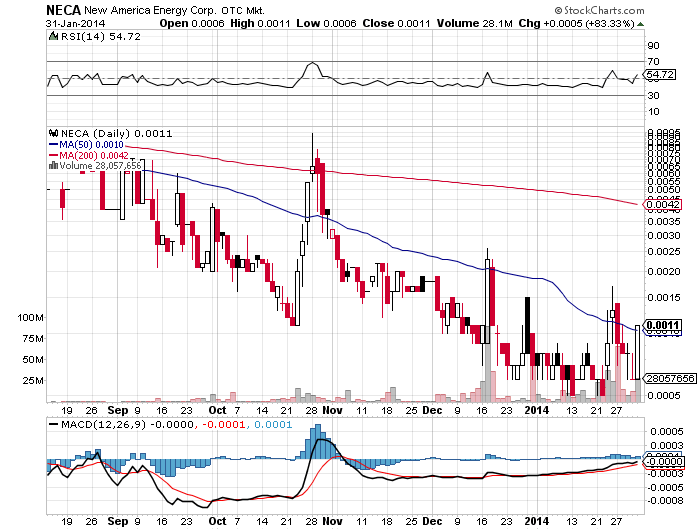Click the 50M volume axis label
This screenshot has width=700, height=530.
pyautogui.click(x=33, y=360)
